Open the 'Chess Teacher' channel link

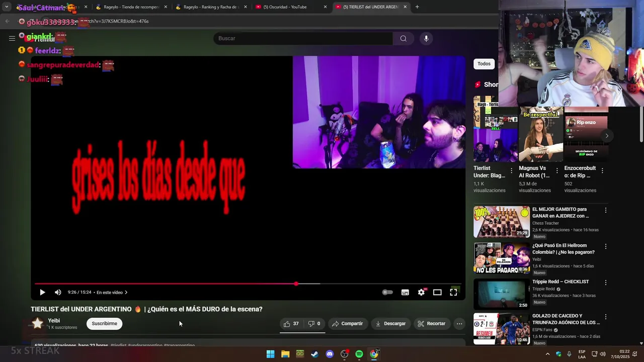point(545,223)
